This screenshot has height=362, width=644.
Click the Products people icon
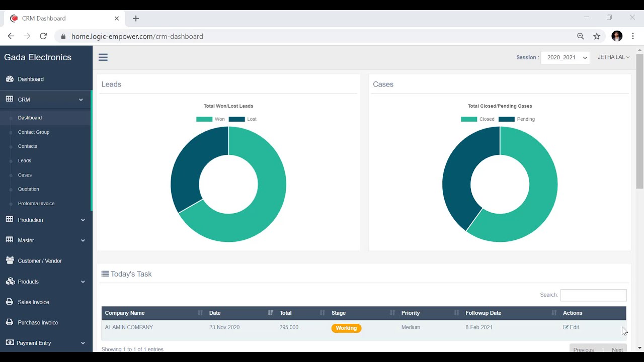[x=10, y=281]
